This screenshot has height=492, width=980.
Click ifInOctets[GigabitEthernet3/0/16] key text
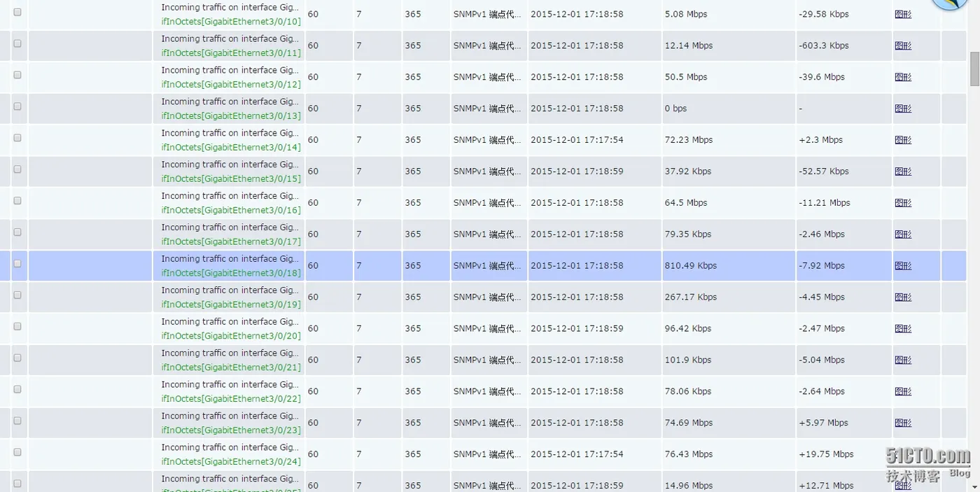[x=231, y=211]
